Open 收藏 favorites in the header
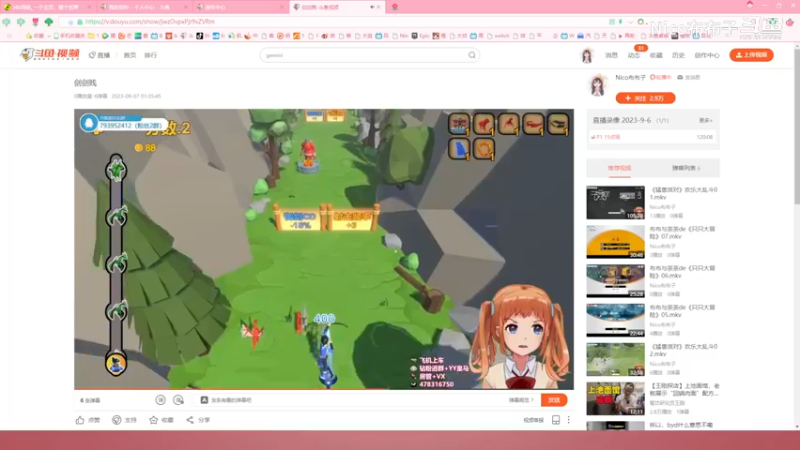 click(656, 55)
